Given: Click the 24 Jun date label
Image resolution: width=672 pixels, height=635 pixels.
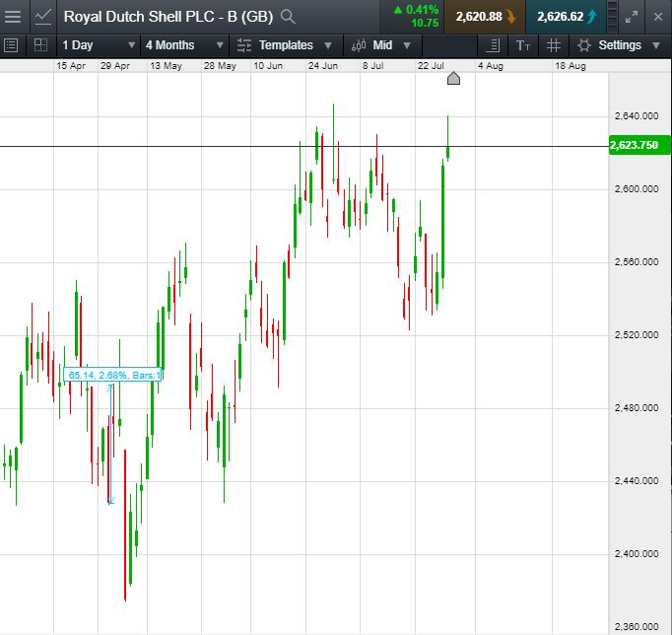Looking at the screenshot, I should [323, 66].
